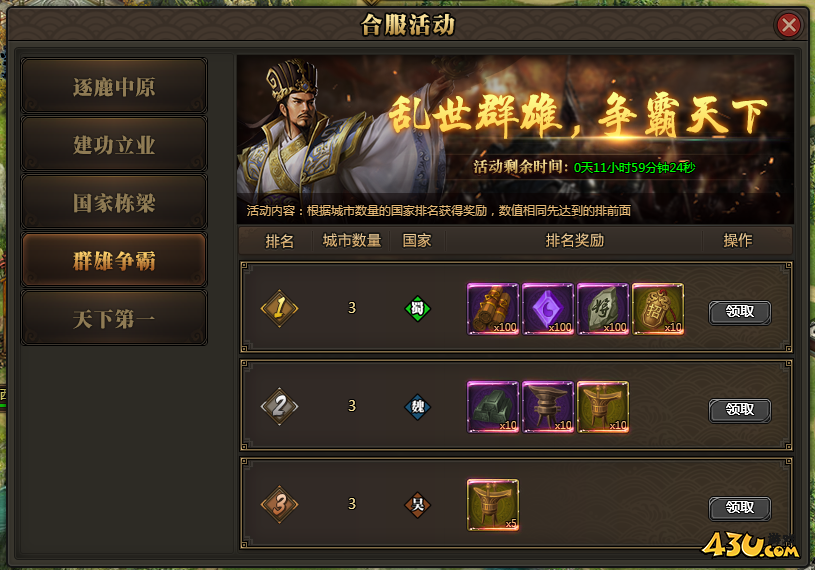This screenshot has height=570, width=815.
Task: Select the purple crystal reward x100
Action: [x=548, y=309]
